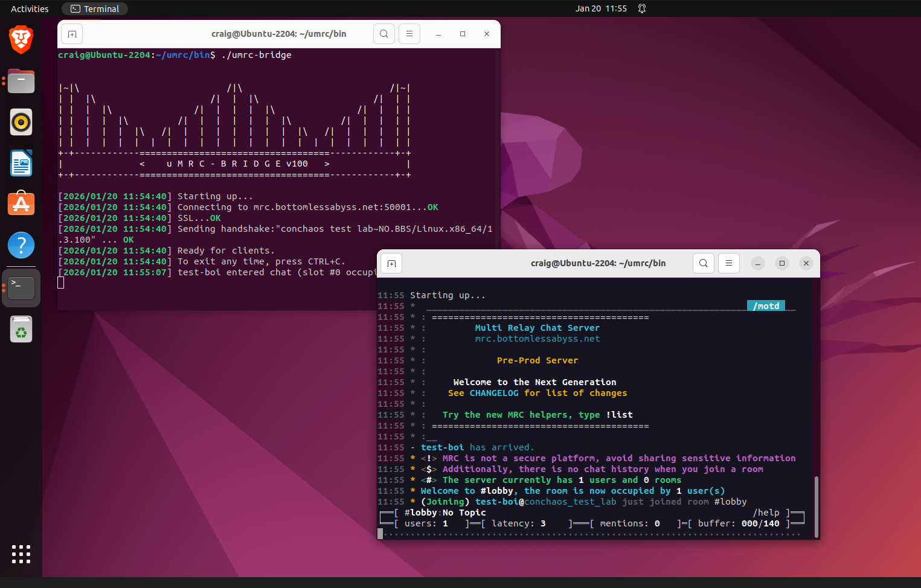Open the Trash from dock
The width and height of the screenshot is (921, 588).
[21, 330]
